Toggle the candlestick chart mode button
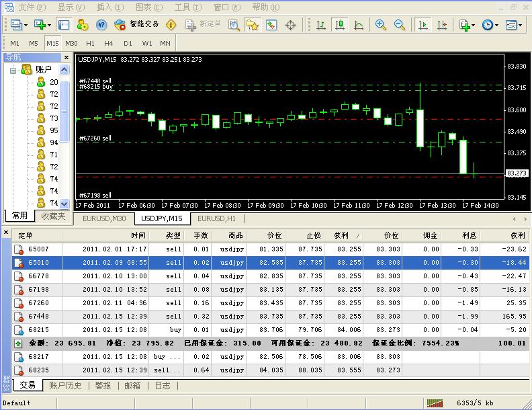 coord(340,25)
